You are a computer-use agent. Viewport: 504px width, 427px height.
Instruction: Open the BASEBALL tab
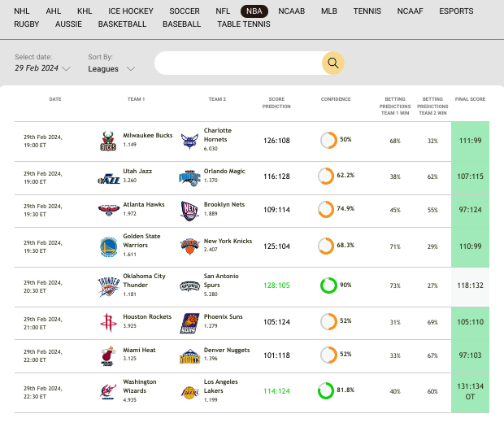pos(181,24)
